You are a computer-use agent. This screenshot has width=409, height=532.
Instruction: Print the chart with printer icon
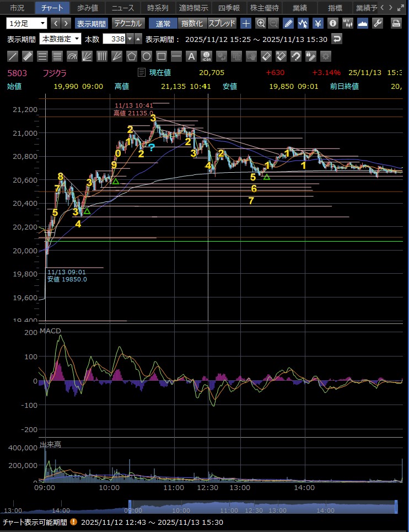click(x=396, y=24)
